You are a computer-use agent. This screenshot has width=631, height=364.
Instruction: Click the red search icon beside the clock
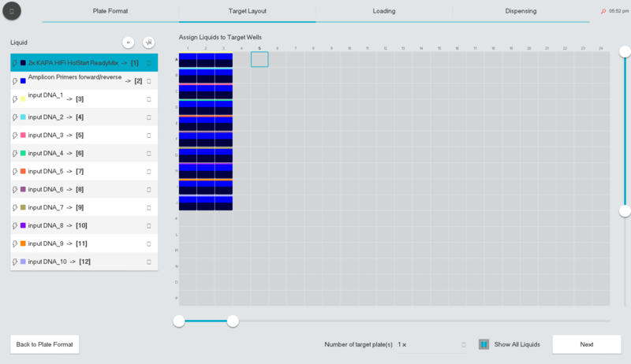(x=603, y=11)
